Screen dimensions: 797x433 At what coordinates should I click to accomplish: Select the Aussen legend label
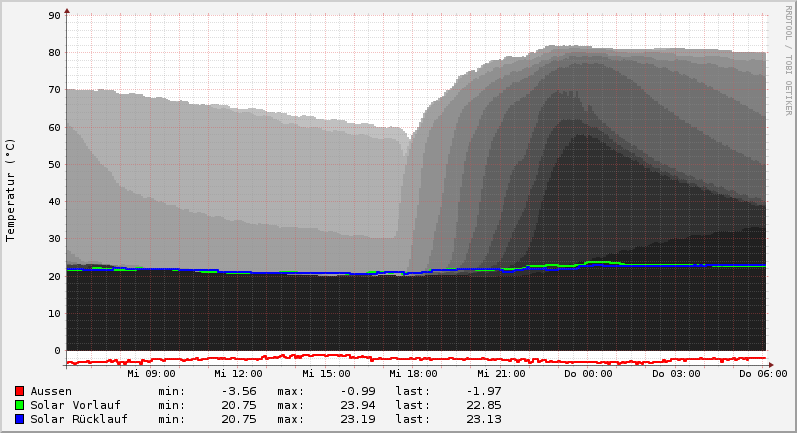[x=51, y=391]
